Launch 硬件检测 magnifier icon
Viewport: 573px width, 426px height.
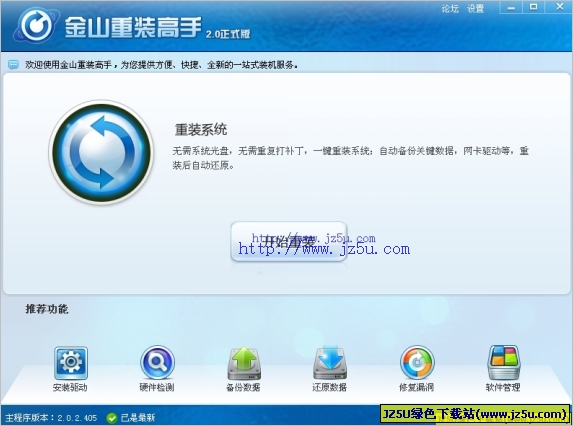click(x=157, y=362)
